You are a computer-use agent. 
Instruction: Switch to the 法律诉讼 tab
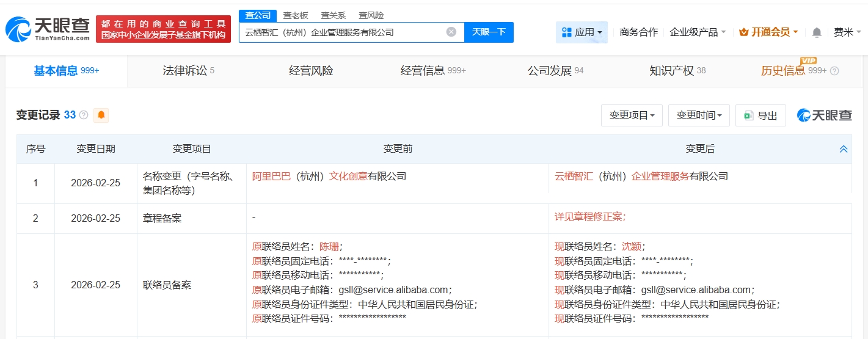pyautogui.click(x=188, y=71)
